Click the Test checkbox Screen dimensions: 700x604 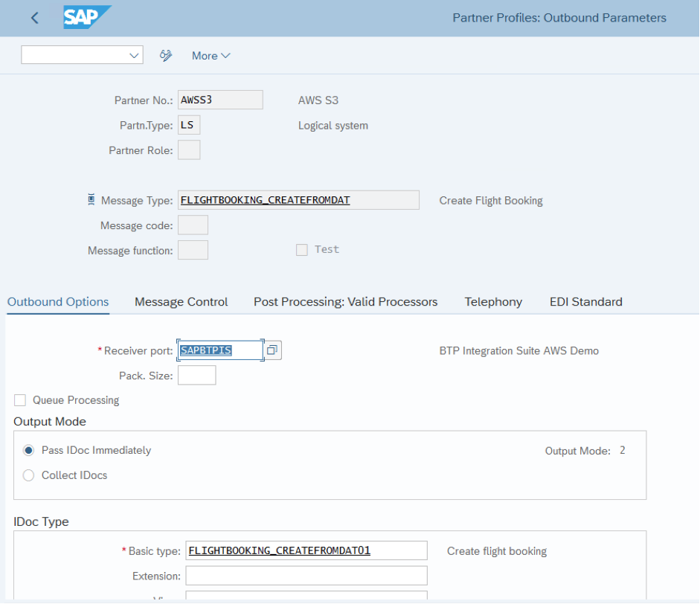coord(301,249)
